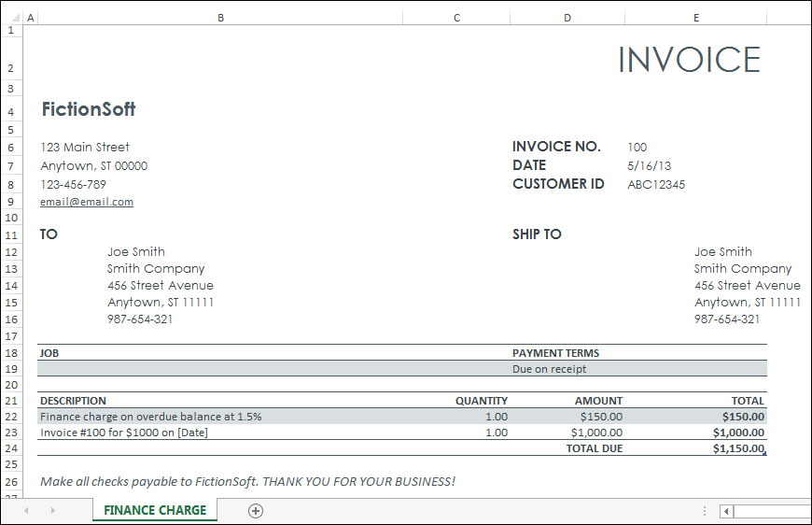This screenshot has height=525, width=812.
Task: Click the customer ID ABC12345 cell
Action: [x=655, y=185]
